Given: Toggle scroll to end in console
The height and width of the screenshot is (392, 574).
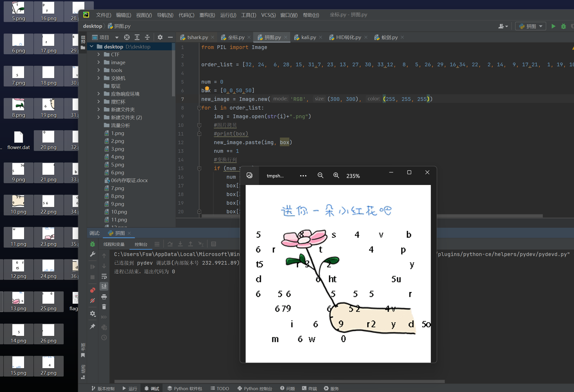Looking at the screenshot, I should coord(104,286).
